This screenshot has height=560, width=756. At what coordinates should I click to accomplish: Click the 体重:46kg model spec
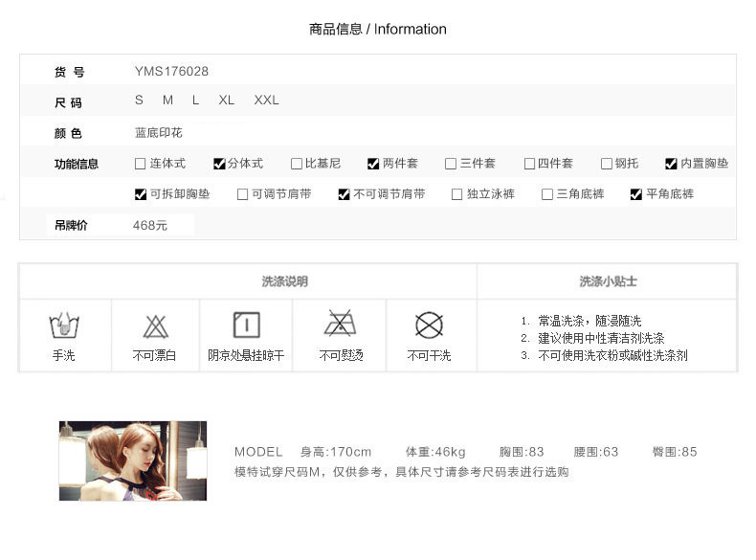[x=435, y=452]
